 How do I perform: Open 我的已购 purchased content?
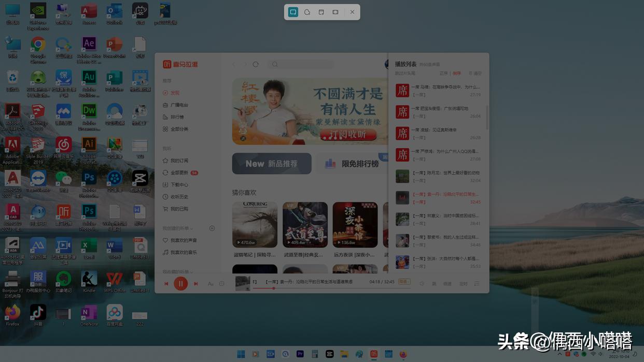tap(179, 208)
